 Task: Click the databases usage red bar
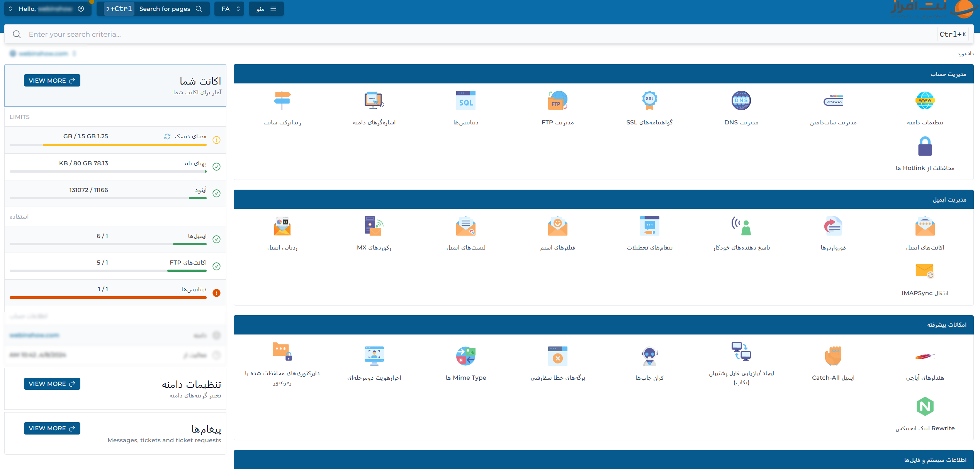pyautogui.click(x=108, y=297)
